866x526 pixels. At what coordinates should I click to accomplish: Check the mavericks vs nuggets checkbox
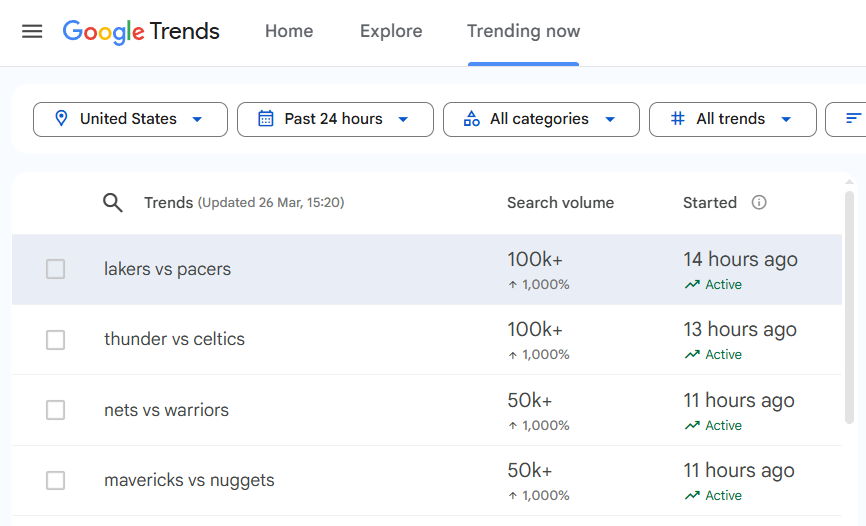pyautogui.click(x=55, y=480)
